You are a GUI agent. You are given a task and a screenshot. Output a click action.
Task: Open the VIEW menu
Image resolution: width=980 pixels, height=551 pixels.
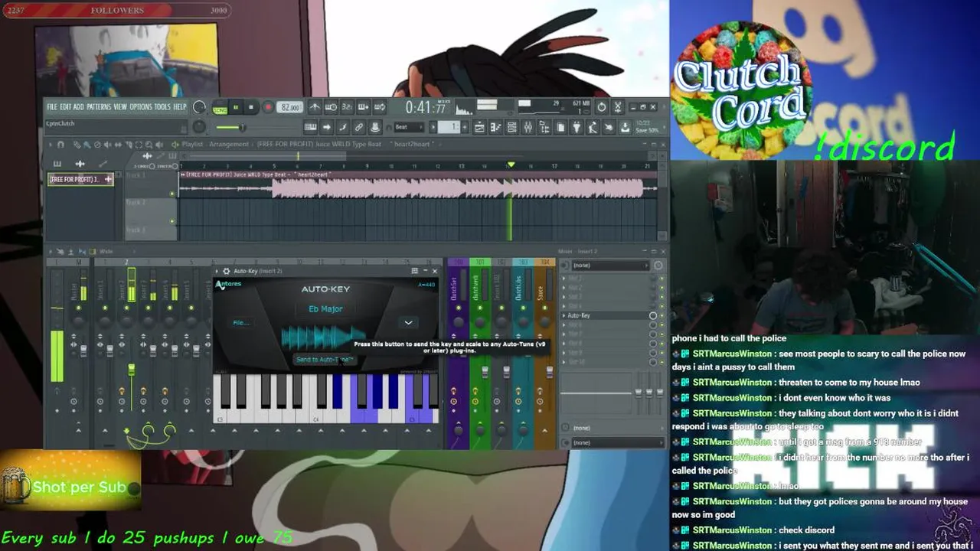(120, 107)
